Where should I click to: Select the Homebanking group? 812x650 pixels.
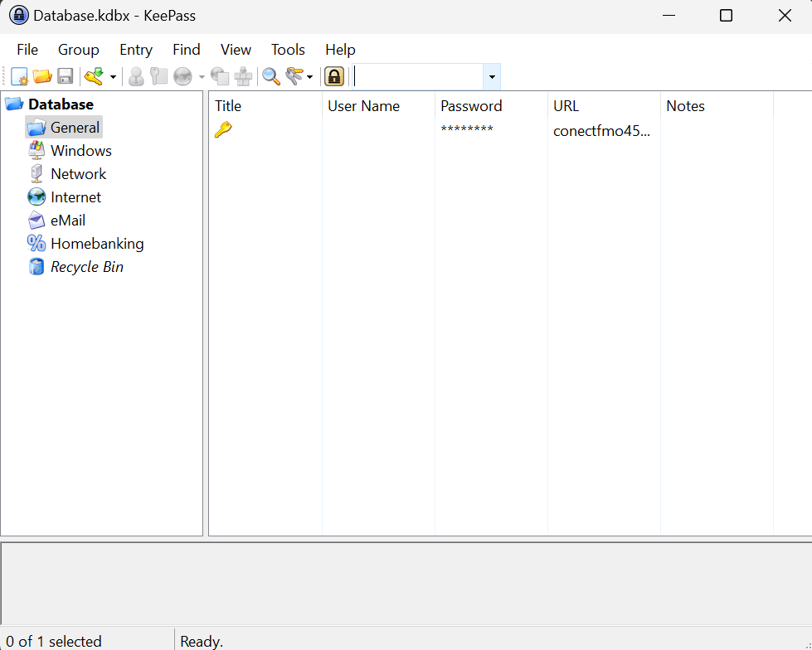pos(97,244)
